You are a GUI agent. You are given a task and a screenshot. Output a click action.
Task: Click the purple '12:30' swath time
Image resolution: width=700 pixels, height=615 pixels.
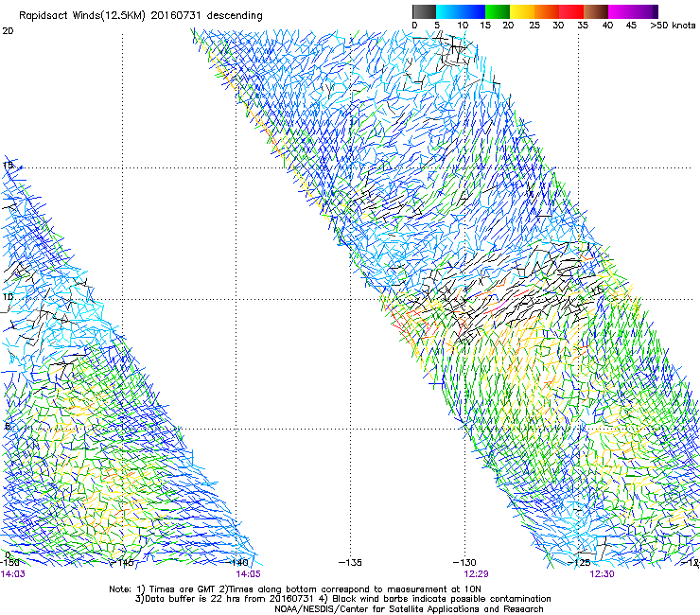[602, 574]
